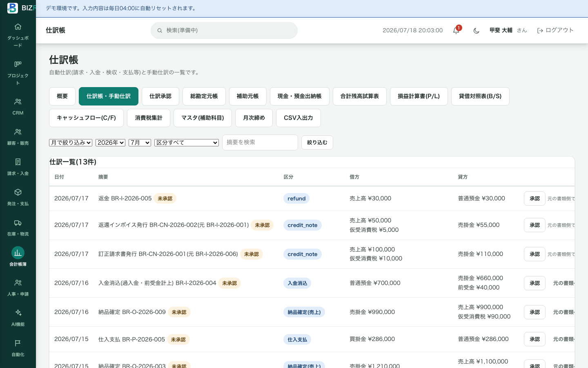This screenshot has width=588, height=368.
Task: Open the 補助元帳 tab
Action: (248, 96)
